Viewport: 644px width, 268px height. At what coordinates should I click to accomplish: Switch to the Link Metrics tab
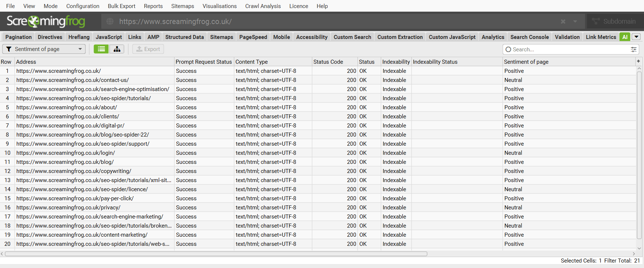601,37
